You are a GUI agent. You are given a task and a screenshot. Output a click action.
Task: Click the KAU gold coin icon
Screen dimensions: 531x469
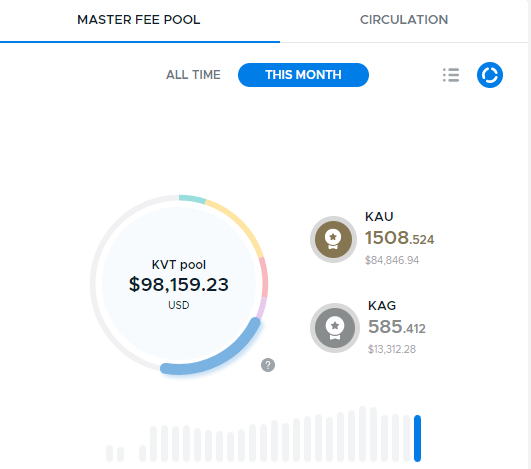(333, 239)
